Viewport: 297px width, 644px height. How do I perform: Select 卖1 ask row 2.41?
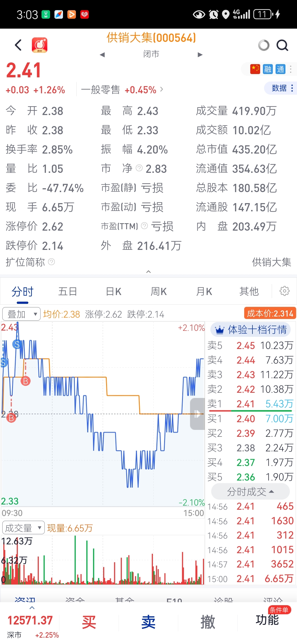[251, 404]
